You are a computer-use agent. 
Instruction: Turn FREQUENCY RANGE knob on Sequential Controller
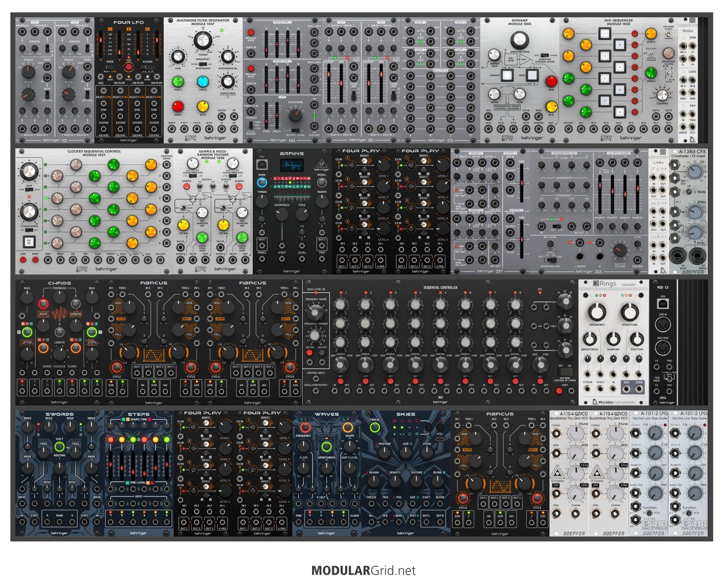pyautogui.click(x=315, y=312)
